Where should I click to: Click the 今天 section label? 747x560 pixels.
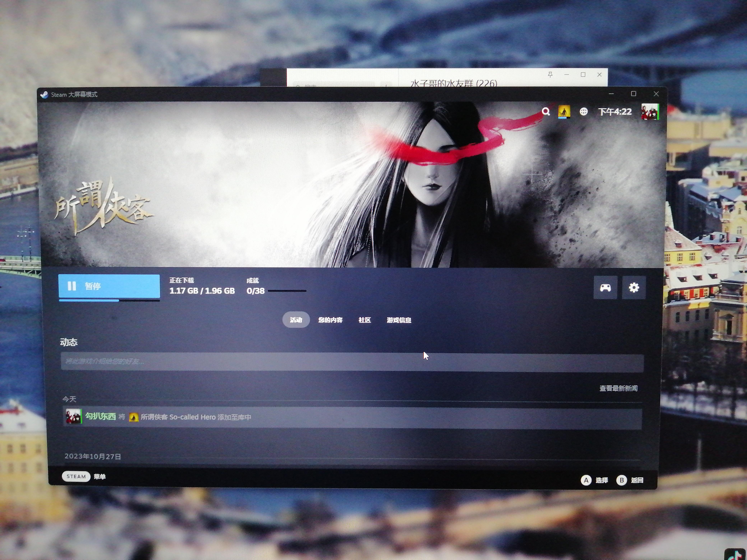69,399
